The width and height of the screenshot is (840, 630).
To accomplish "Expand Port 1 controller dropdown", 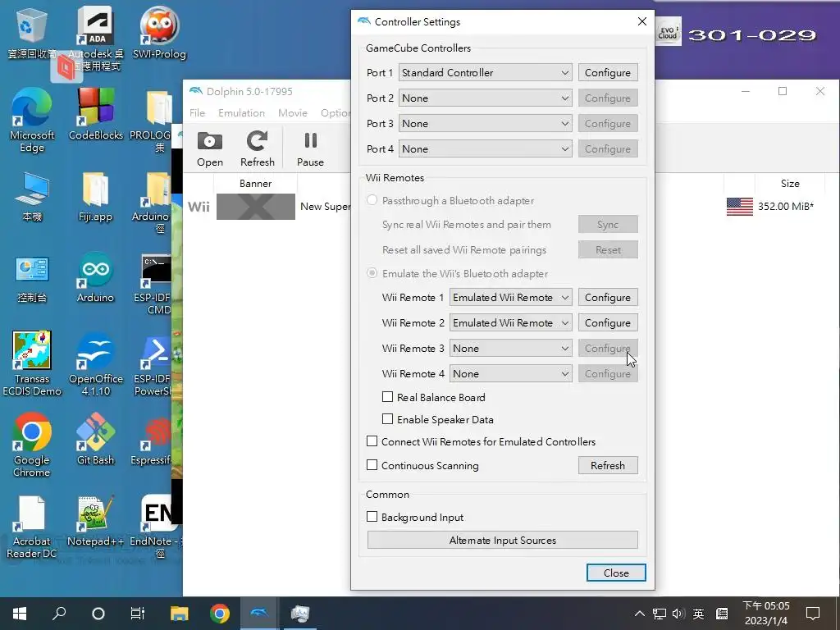I will coord(485,72).
